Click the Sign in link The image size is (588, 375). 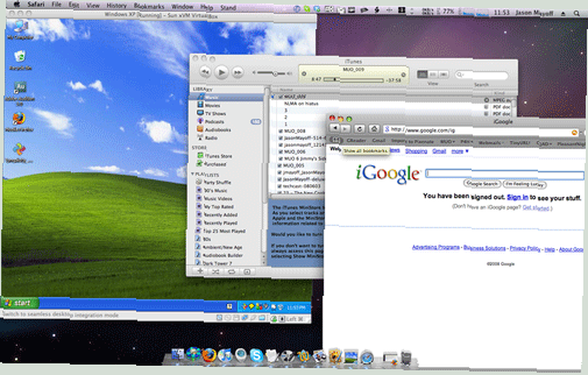[517, 197]
